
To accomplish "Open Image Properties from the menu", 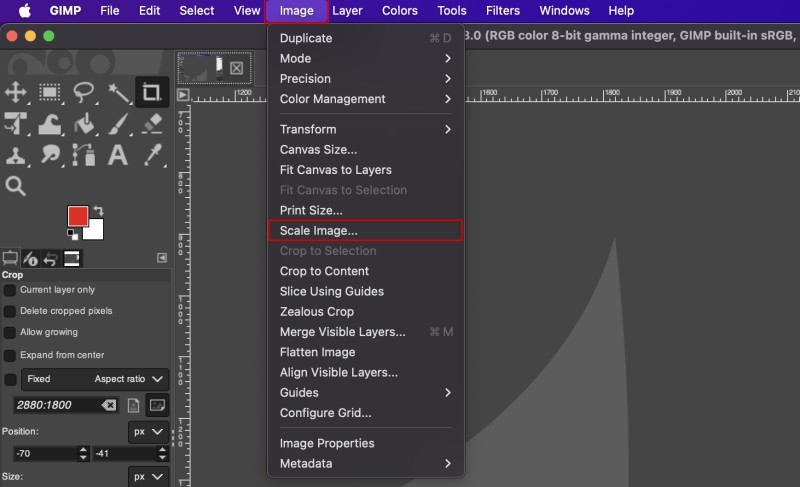I will [x=365, y=444].
